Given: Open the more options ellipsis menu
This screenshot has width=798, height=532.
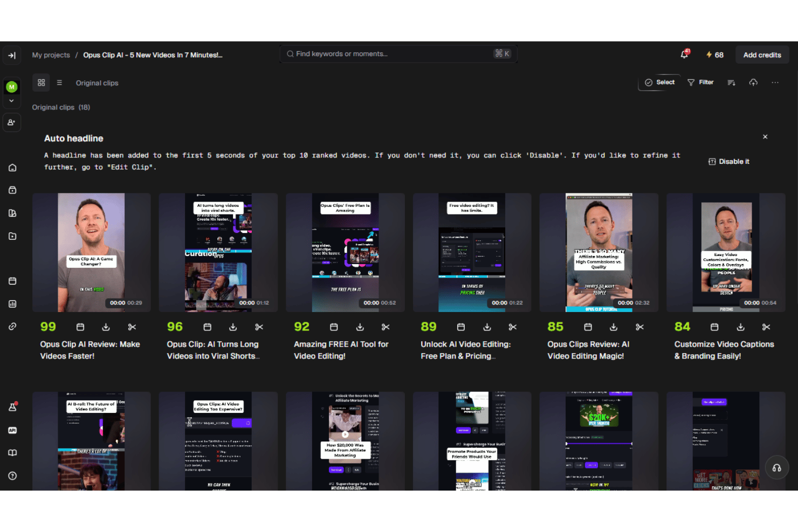Looking at the screenshot, I should [x=775, y=82].
